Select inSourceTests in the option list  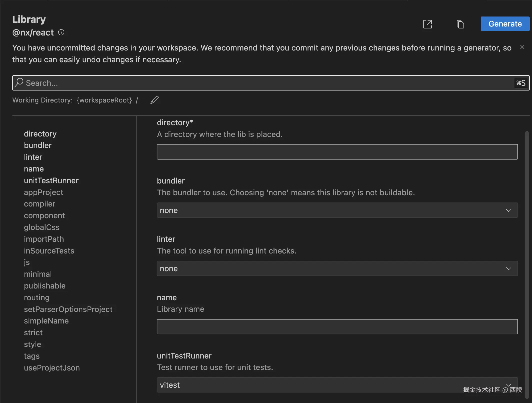(49, 251)
